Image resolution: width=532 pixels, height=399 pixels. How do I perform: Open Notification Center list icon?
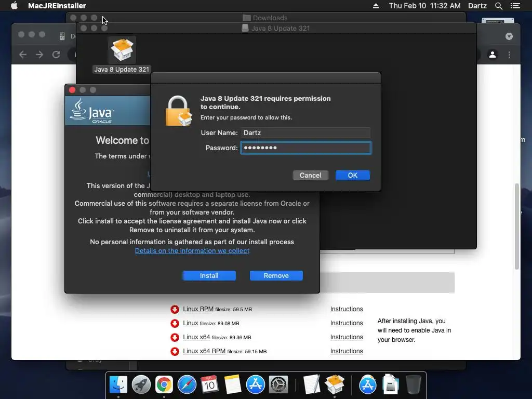tap(515, 6)
